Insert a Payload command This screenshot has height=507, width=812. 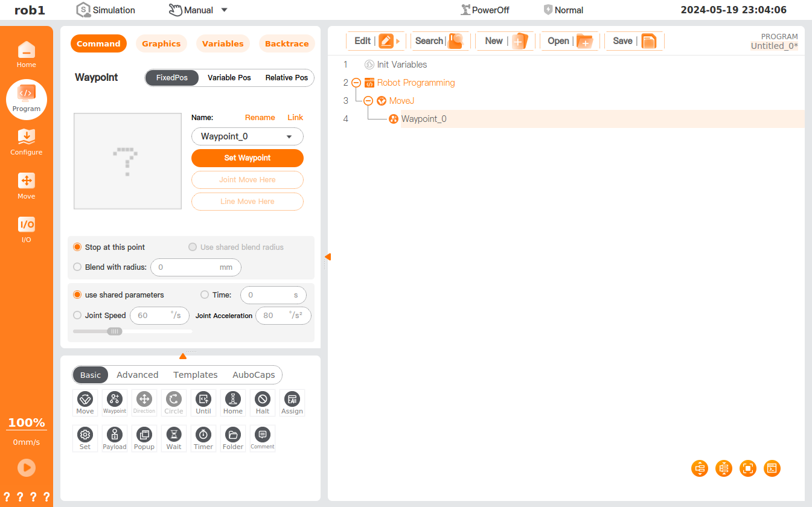coord(115,438)
